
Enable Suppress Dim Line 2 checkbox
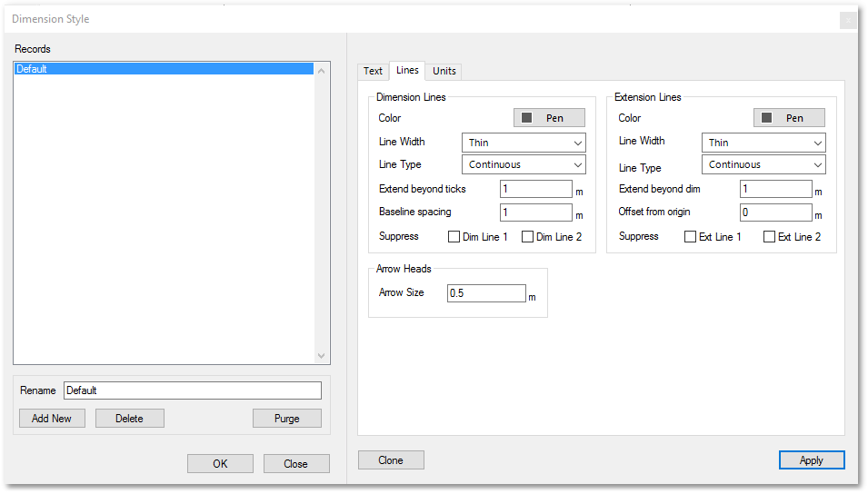[x=527, y=237]
